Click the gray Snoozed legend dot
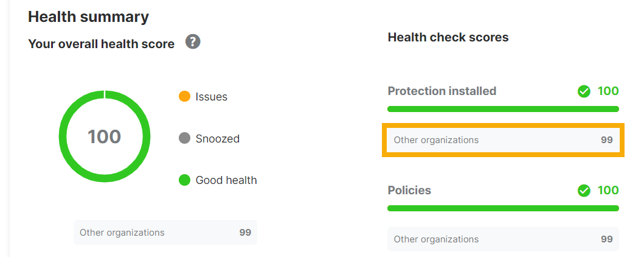 pyautogui.click(x=184, y=138)
